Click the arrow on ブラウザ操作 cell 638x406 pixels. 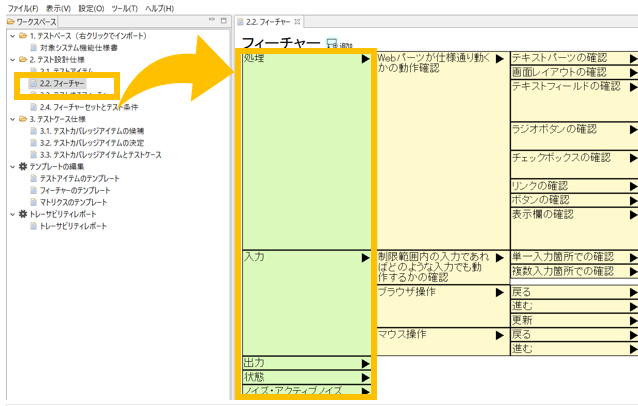[500, 292]
